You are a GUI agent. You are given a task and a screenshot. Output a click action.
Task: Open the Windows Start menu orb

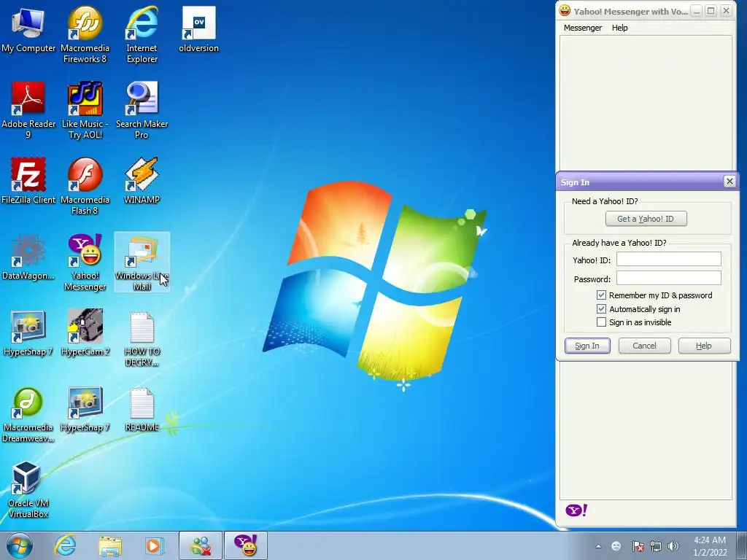coord(19,545)
